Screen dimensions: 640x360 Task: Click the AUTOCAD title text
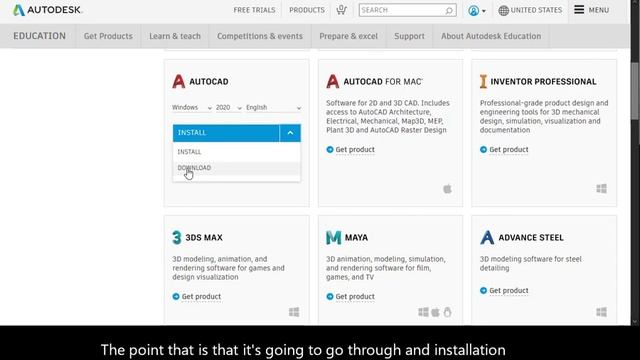coord(209,82)
